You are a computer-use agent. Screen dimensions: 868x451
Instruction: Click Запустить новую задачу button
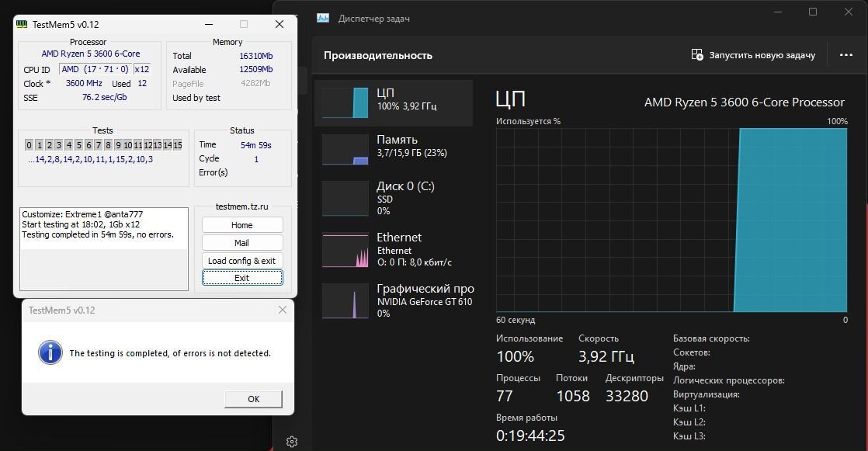tap(753, 55)
